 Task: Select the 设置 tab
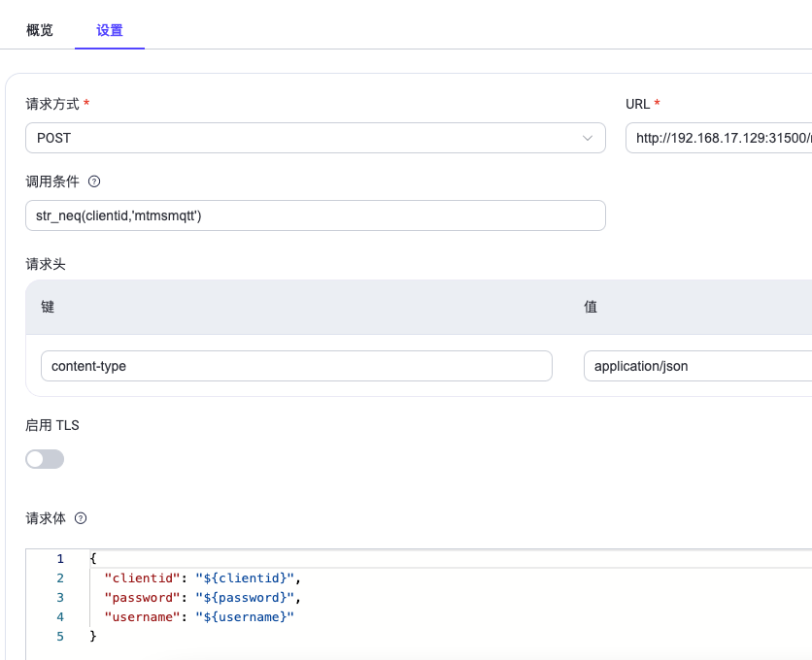coord(110,30)
